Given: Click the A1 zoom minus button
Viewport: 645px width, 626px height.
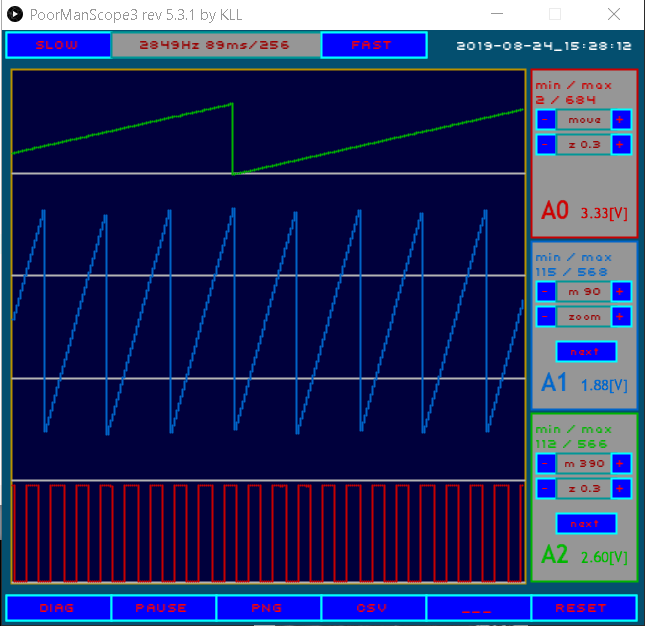Looking at the screenshot, I should click(x=546, y=317).
